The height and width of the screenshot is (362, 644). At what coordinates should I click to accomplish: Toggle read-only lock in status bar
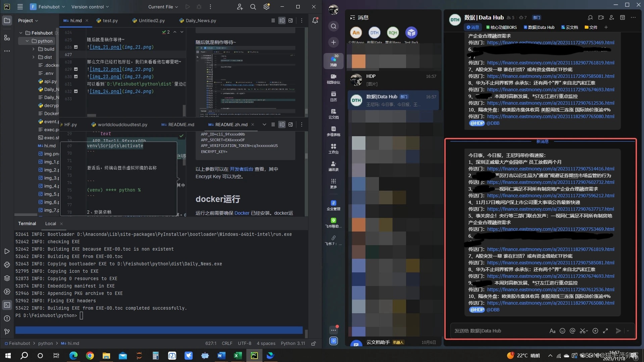[x=313, y=344]
